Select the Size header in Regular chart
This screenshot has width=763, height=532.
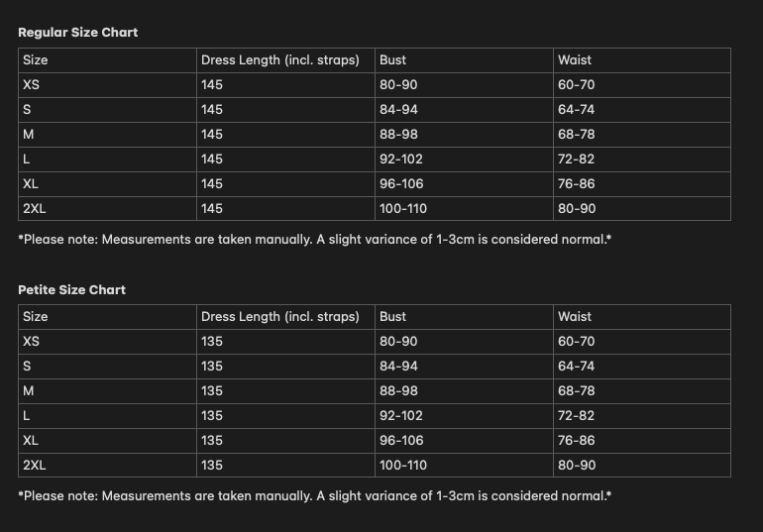[36, 60]
